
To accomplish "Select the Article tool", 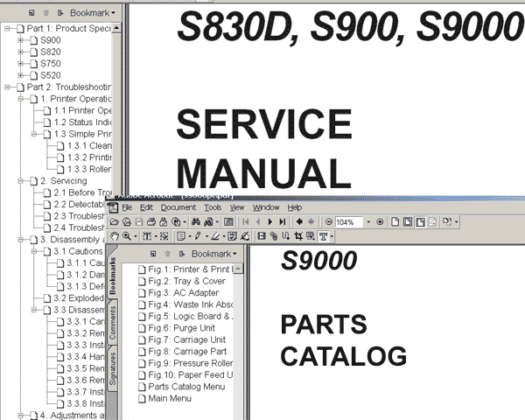I will click(x=285, y=236).
